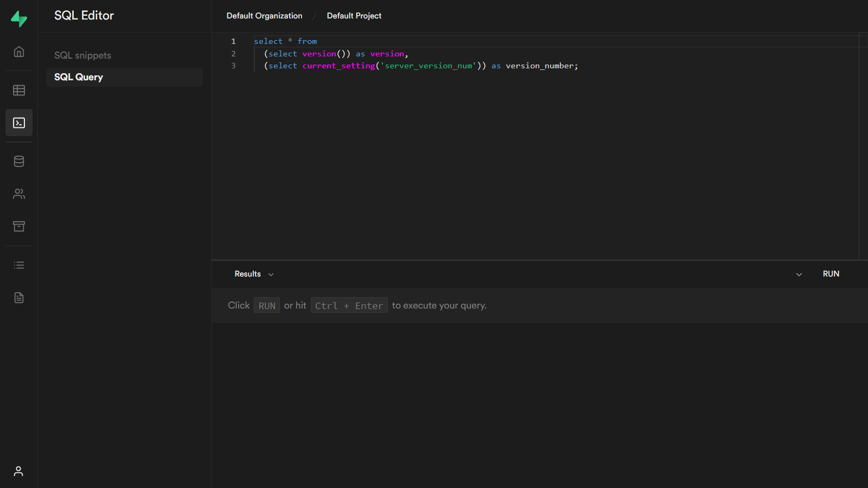This screenshot has height=488, width=868.
Task: Select the SQL Editor terminal icon
Action: 19,123
